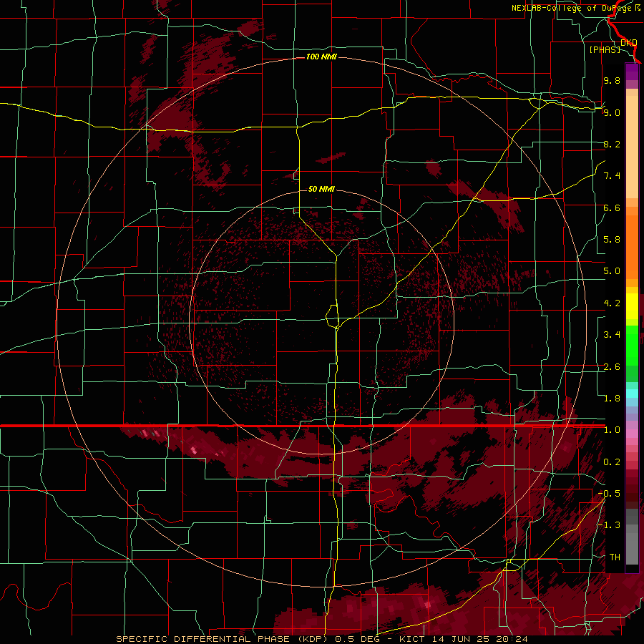Click the pink band on the color bar
The image size is (644, 644).
(x=632, y=434)
